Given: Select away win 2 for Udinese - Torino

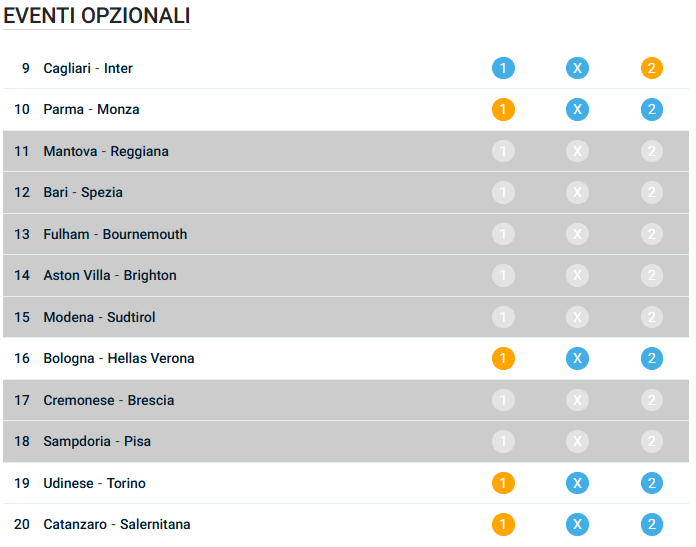Looking at the screenshot, I should point(652,483).
